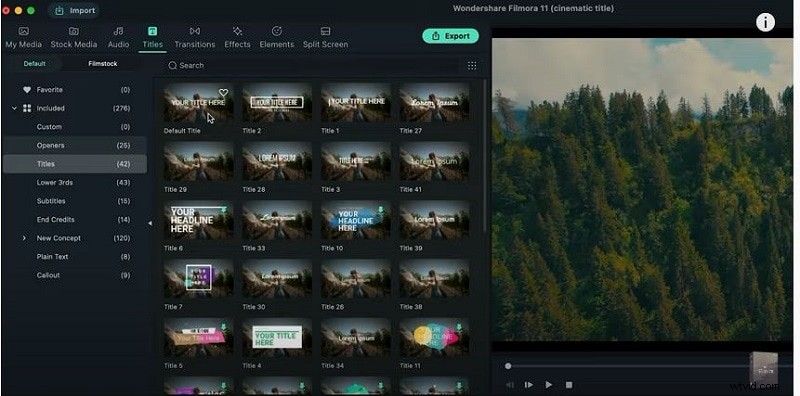The height and width of the screenshot is (396, 800).
Task: Select the Title 30 thumbnail
Action: click(277, 279)
